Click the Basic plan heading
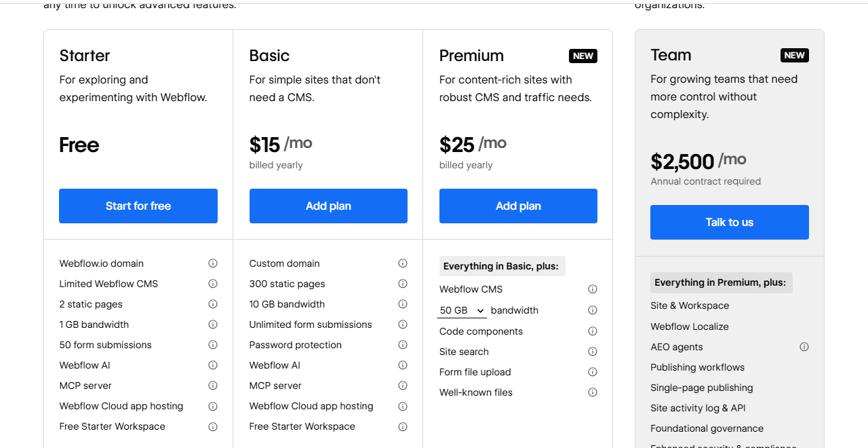The height and width of the screenshot is (448, 868). [269, 56]
